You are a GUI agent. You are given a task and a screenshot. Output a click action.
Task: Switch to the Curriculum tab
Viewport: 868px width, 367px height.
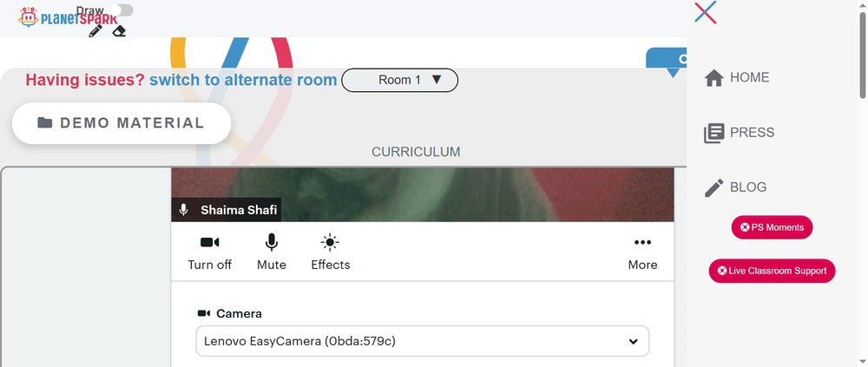[416, 152]
